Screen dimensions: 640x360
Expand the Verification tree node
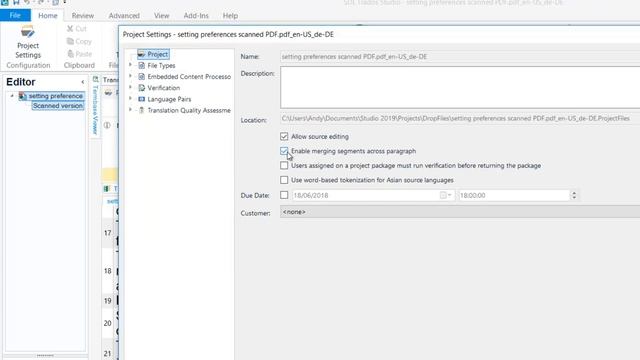pyautogui.click(x=131, y=87)
